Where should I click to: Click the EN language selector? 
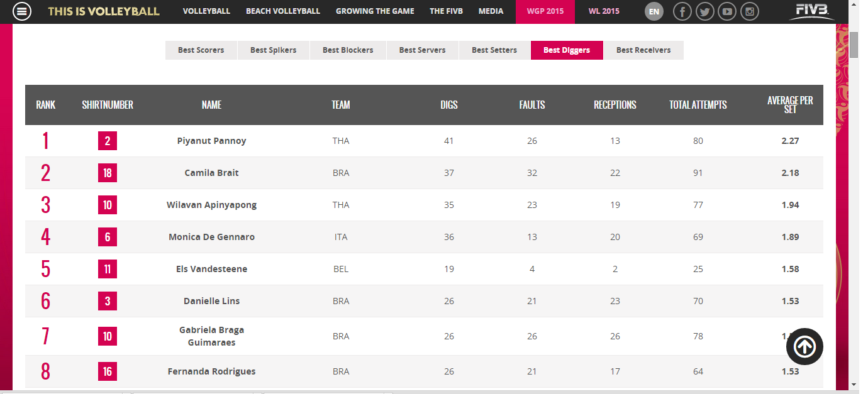point(654,11)
